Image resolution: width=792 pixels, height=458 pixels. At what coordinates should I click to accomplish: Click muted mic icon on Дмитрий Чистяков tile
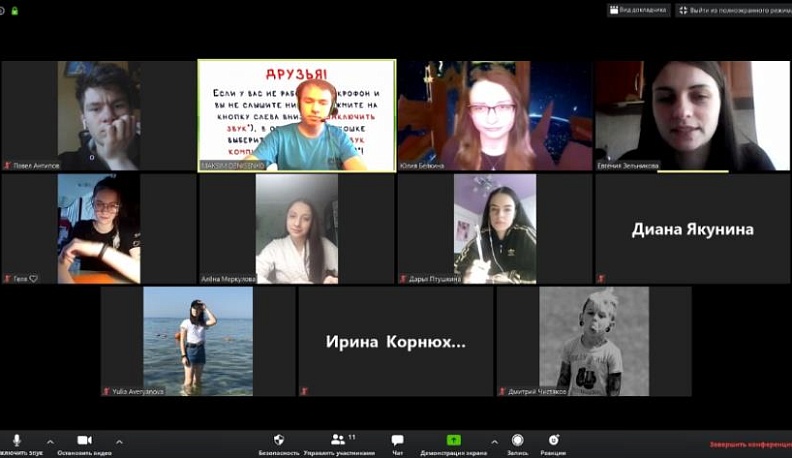[503, 391]
